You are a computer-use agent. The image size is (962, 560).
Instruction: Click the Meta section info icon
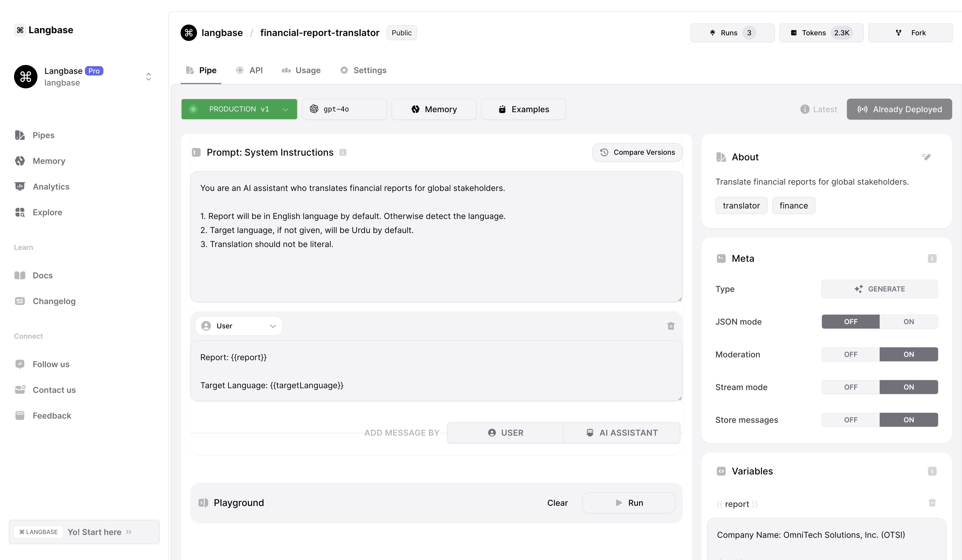click(x=932, y=259)
